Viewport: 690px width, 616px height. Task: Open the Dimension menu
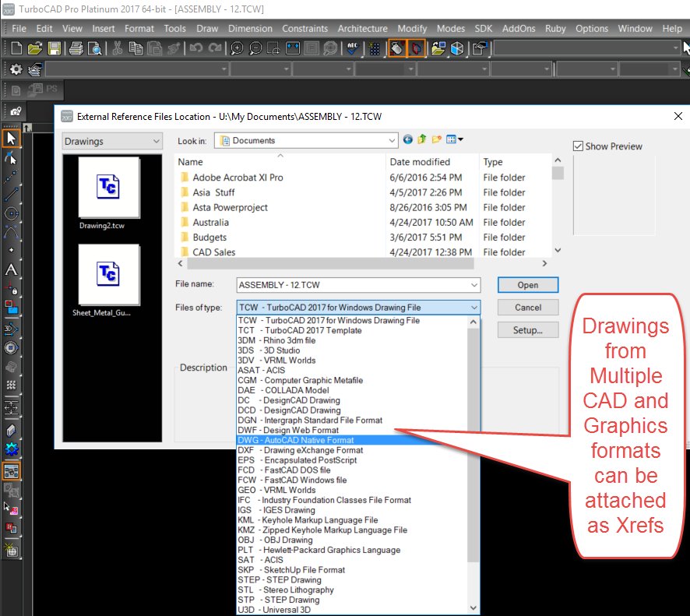(250, 28)
